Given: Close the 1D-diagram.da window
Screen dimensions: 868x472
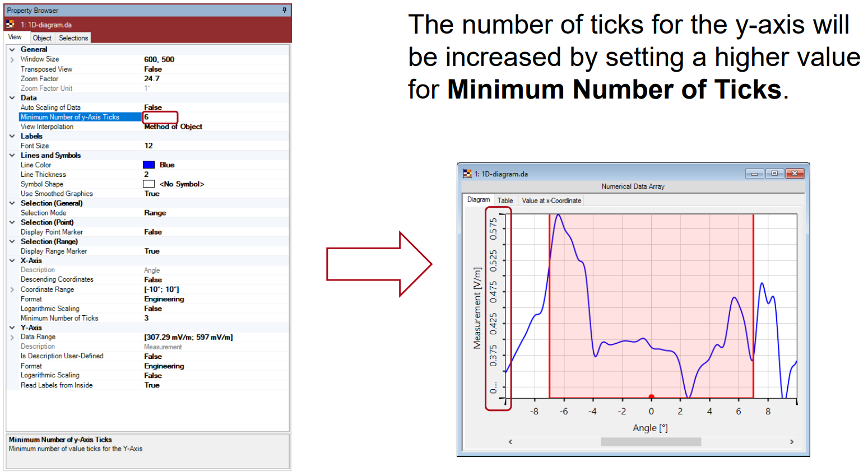Looking at the screenshot, I should pyautogui.click(x=795, y=174).
